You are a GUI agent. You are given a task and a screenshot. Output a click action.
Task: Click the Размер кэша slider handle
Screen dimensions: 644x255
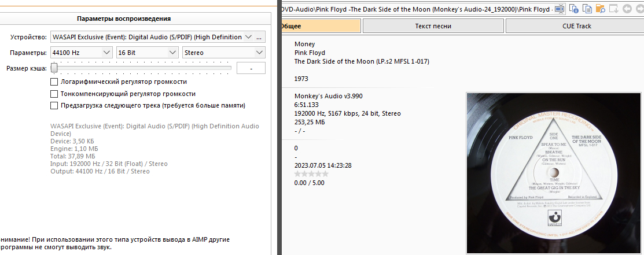point(54,68)
